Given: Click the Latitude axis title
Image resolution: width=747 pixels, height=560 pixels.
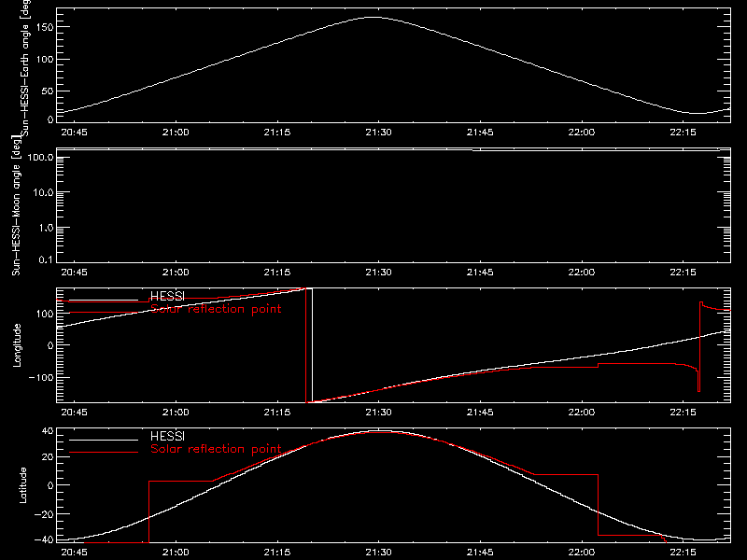Looking at the screenshot, I should 22,485.
